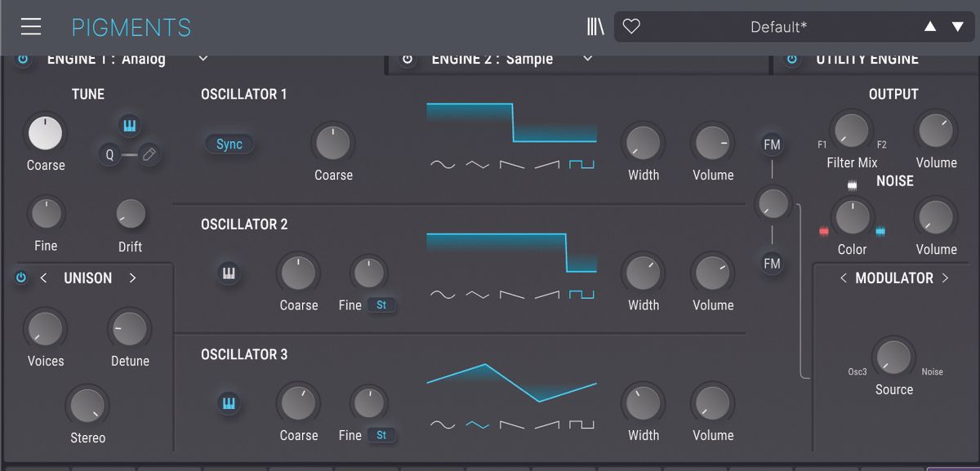Viewport: 980px width, 471px height.
Task: Click the hamburger menu icon
Action: point(31,25)
